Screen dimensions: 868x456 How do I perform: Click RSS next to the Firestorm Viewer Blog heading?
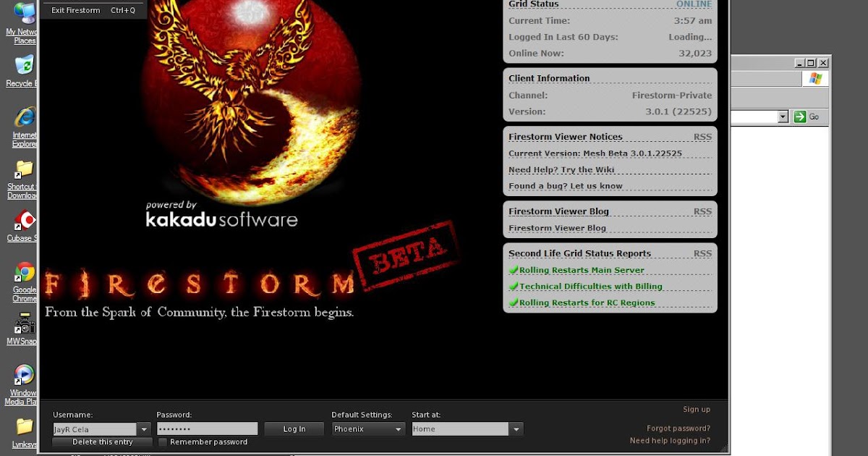(x=702, y=211)
